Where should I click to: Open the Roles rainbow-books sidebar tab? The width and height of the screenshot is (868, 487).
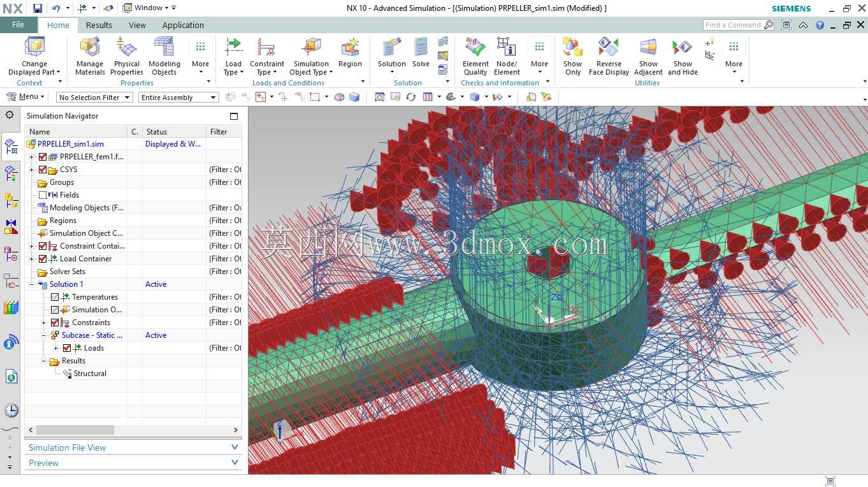11,308
